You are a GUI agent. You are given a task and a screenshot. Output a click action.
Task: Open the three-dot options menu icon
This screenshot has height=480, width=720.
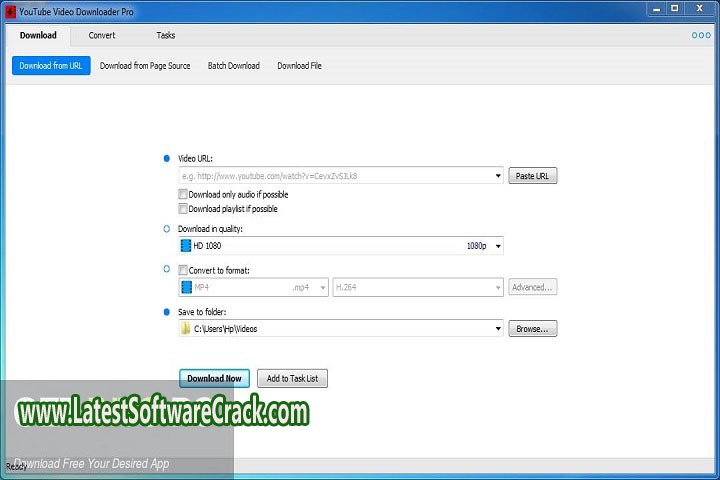pyautogui.click(x=701, y=35)
